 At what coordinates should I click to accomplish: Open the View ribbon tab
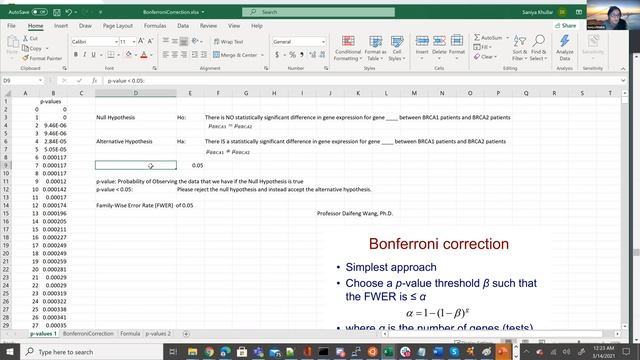coord(234,26)
